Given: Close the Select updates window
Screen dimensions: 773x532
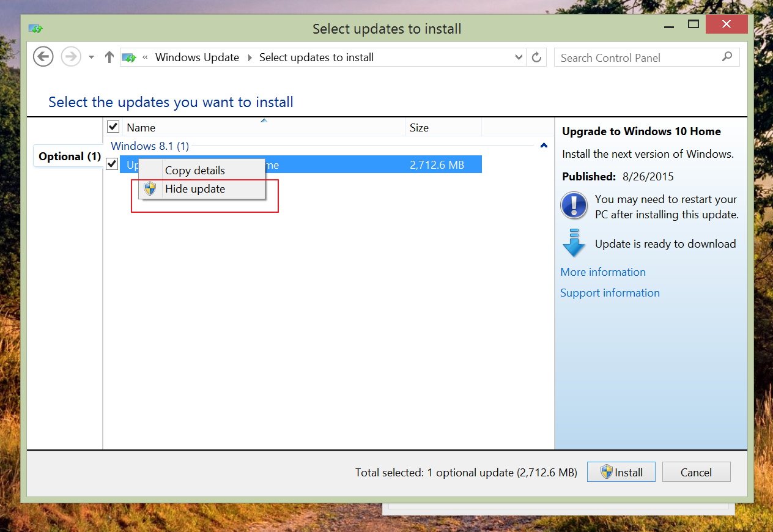Looking at the screenshot, I should tap(727, 25).
